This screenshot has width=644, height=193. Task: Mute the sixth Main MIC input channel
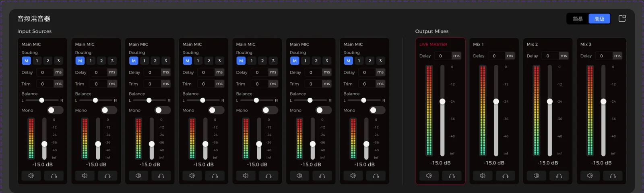(299, 176)
